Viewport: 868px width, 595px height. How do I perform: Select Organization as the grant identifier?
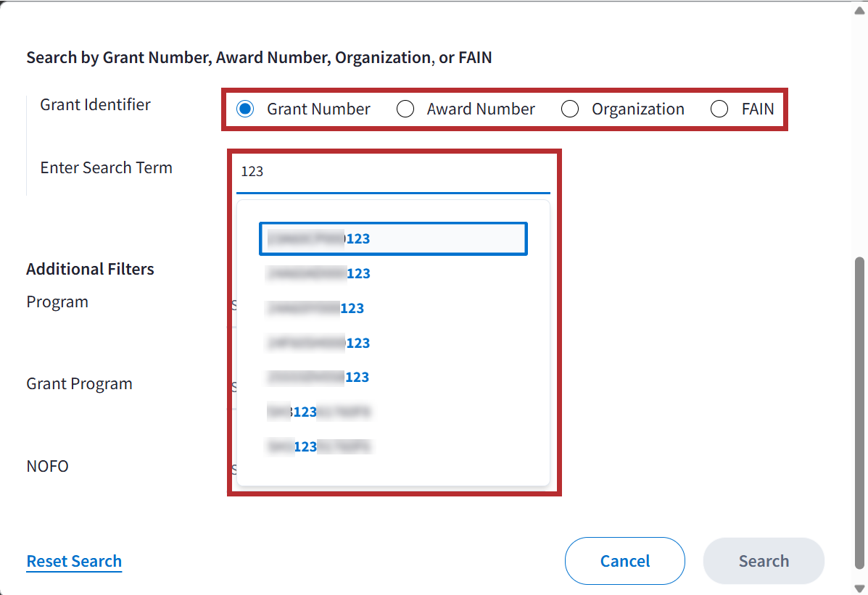click(x=570, y=109)
